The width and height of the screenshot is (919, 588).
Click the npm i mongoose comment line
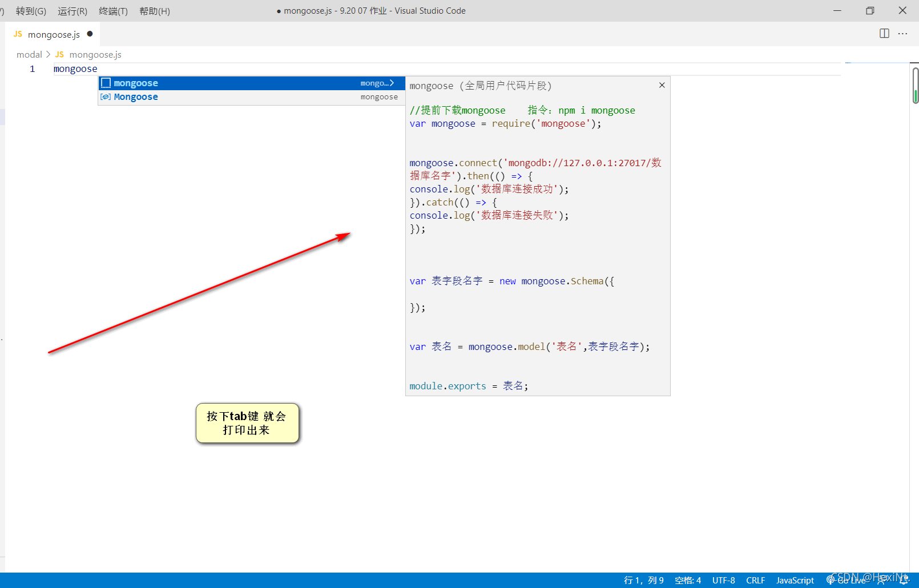[522, 110]
